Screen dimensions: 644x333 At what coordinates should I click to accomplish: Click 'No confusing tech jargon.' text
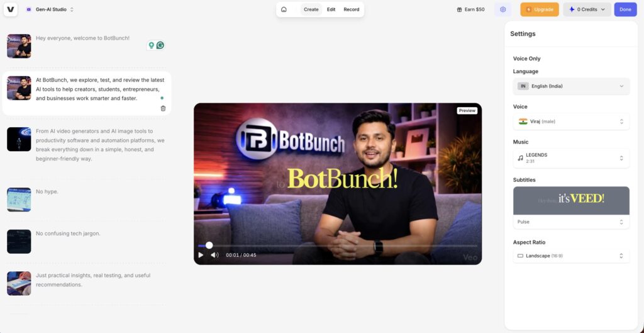[x=68, y=234]
